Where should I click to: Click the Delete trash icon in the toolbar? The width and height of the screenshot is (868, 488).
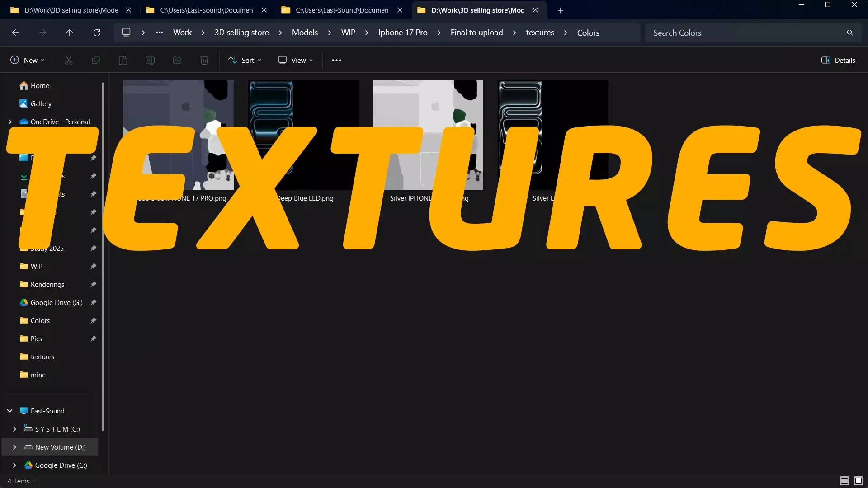coord(204,60)
